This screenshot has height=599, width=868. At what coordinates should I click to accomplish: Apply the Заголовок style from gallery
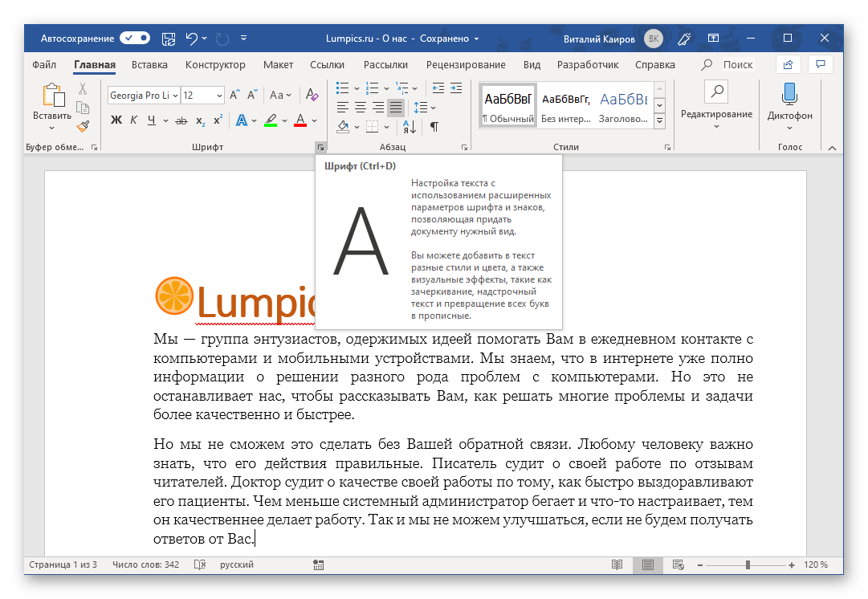tap(623, 105)
